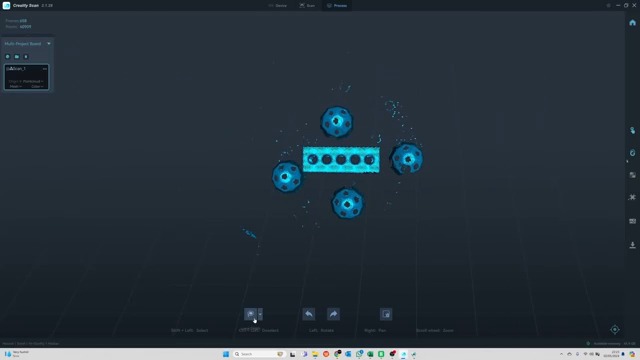Reset the view with the target icon

point(615,329)
